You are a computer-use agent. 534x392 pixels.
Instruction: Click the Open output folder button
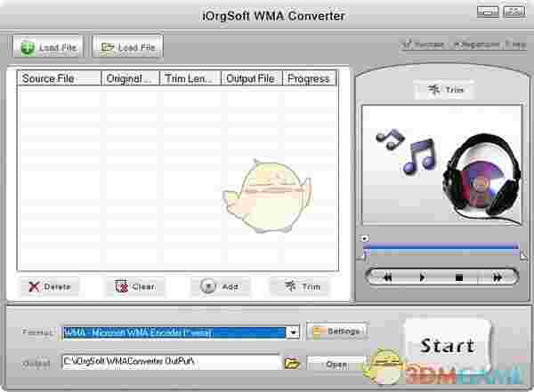coord(336,364)
